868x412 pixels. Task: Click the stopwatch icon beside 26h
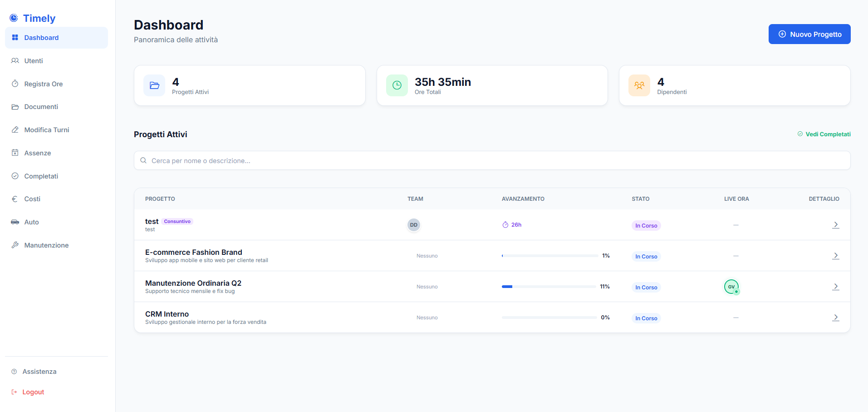(x=505, y=225)
